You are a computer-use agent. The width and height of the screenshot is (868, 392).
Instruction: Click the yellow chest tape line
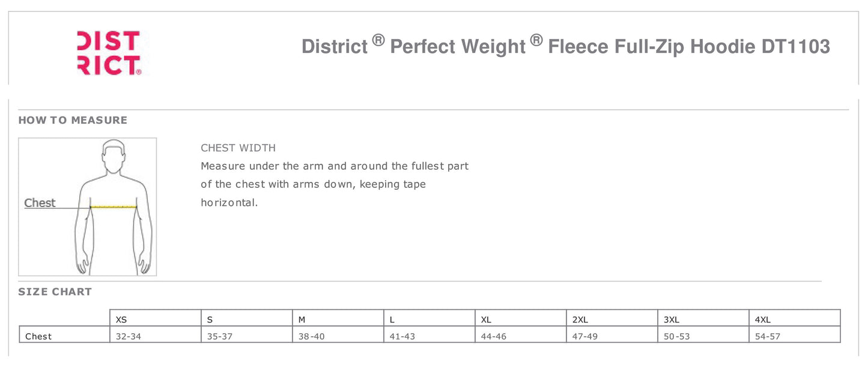[x=114, y=207]
